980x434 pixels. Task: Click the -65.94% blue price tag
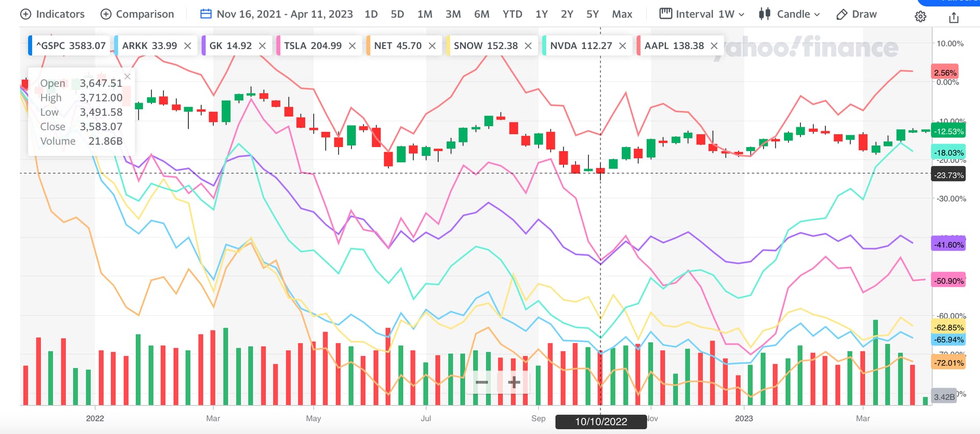point(948,340)
